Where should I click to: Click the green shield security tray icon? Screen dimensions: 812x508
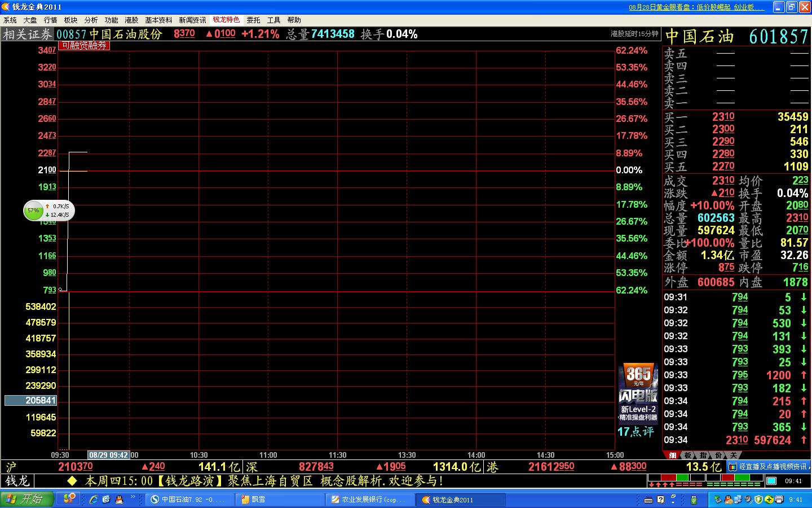point(758,500)
